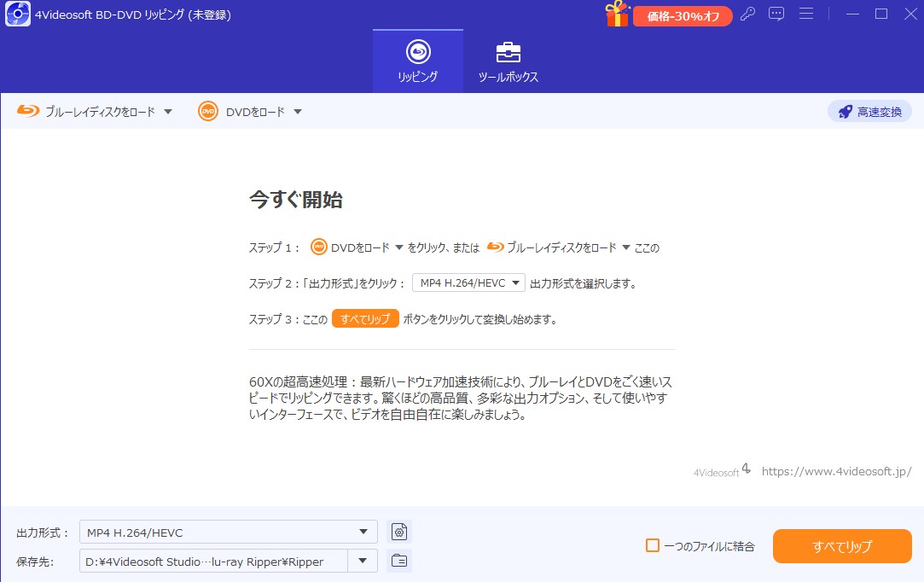
Task: Open the output folder icon
Action: point(399,561)
